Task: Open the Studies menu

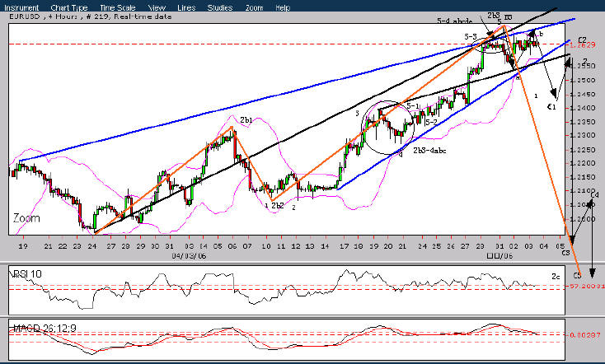Action: pyautogui.click(x=219, y=7)
